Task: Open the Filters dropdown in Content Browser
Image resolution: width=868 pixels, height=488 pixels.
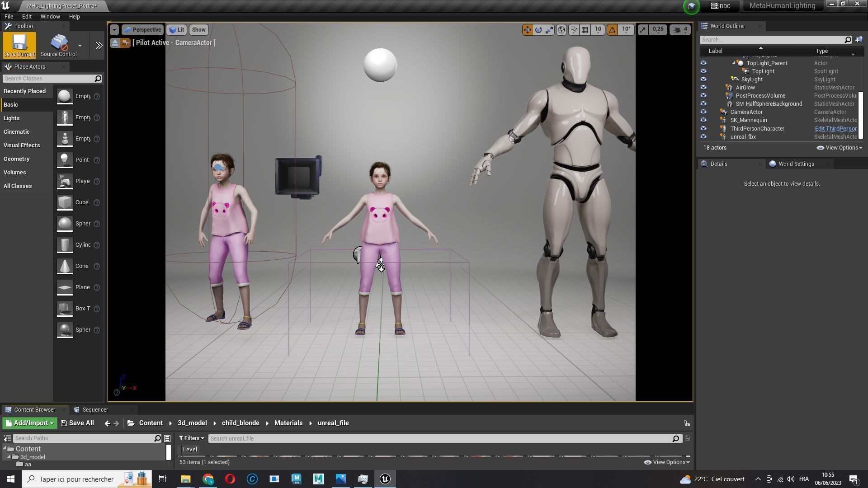Action: (x=191, y=438)
